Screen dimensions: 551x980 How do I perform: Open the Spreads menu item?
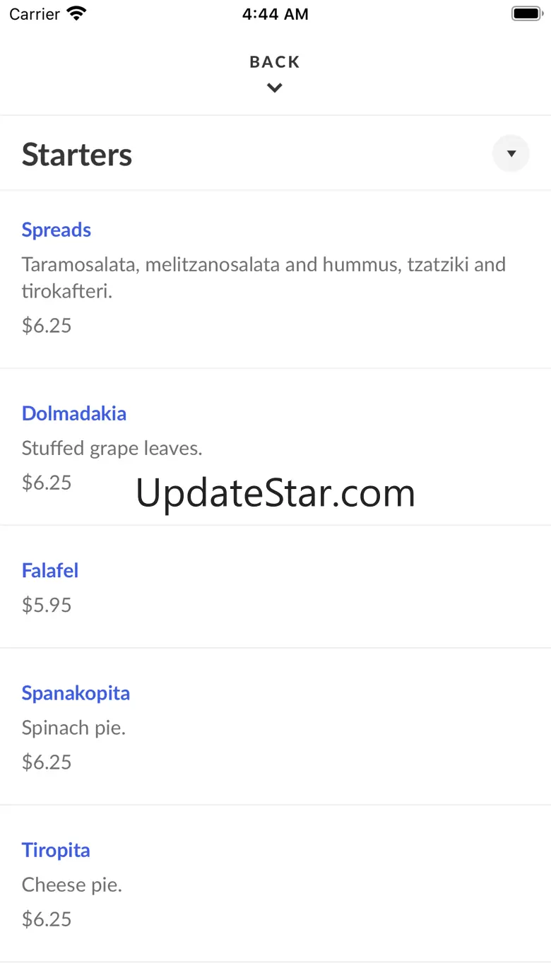click(x=57, y=230)
